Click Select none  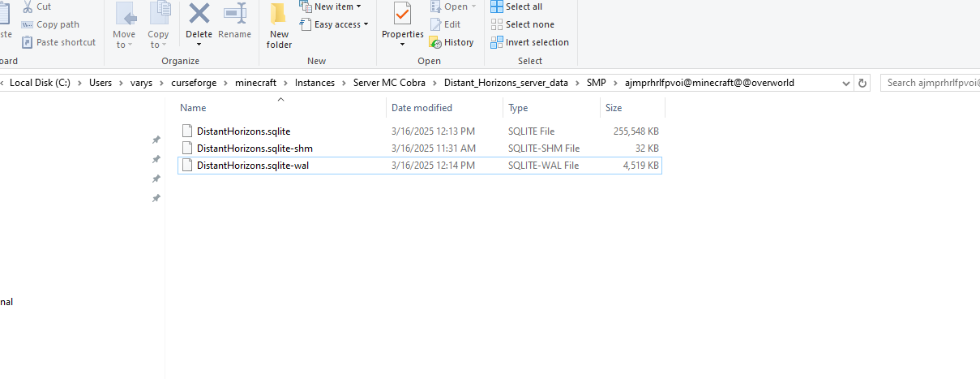coord(523,24)
